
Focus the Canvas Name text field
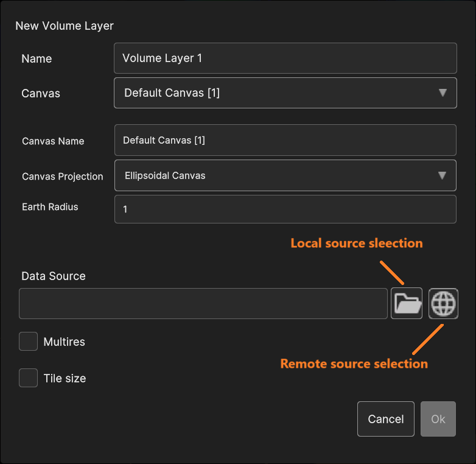point(285,140)
